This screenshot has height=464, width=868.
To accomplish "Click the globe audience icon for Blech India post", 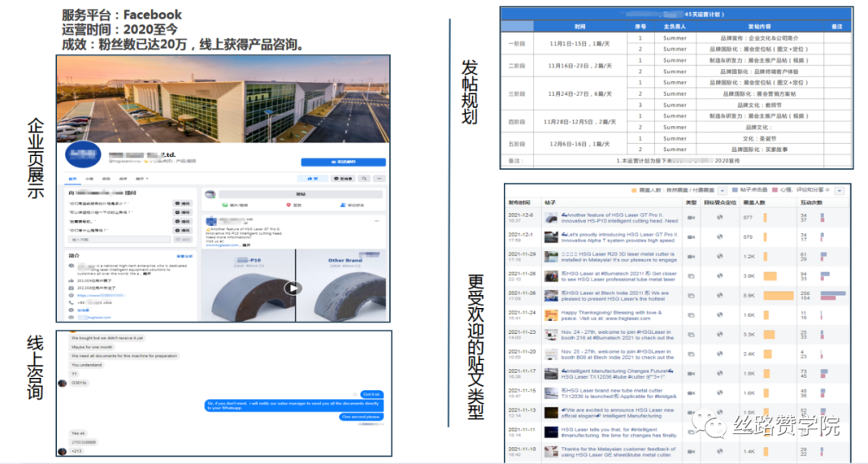I will [x=719, y=296].
